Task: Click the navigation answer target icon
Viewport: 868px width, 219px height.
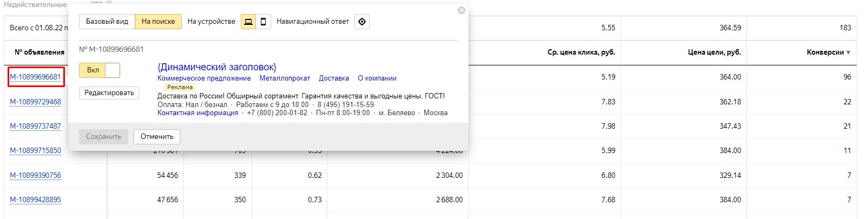Action: pyautogui.click(x=362, y=22)
